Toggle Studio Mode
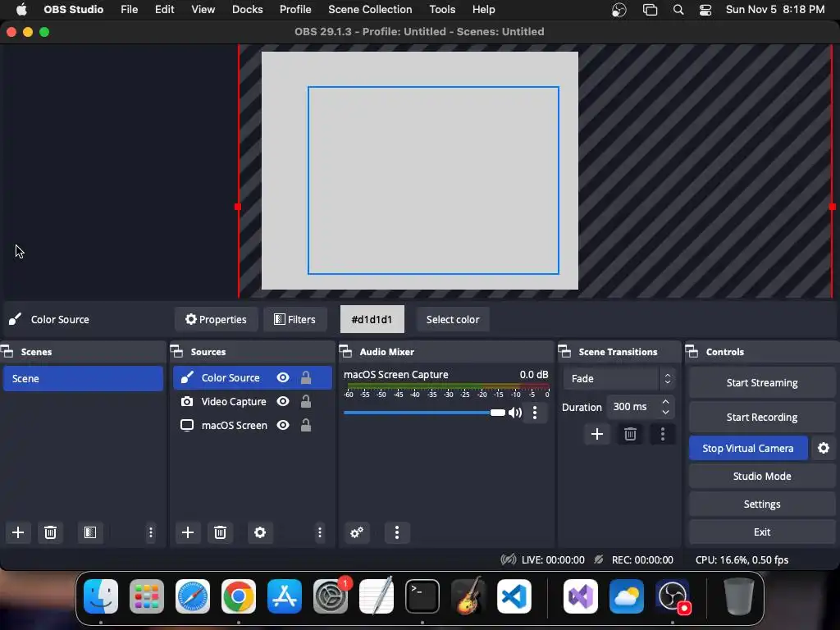Screen dimensions: 840x630 coord(762,477)
